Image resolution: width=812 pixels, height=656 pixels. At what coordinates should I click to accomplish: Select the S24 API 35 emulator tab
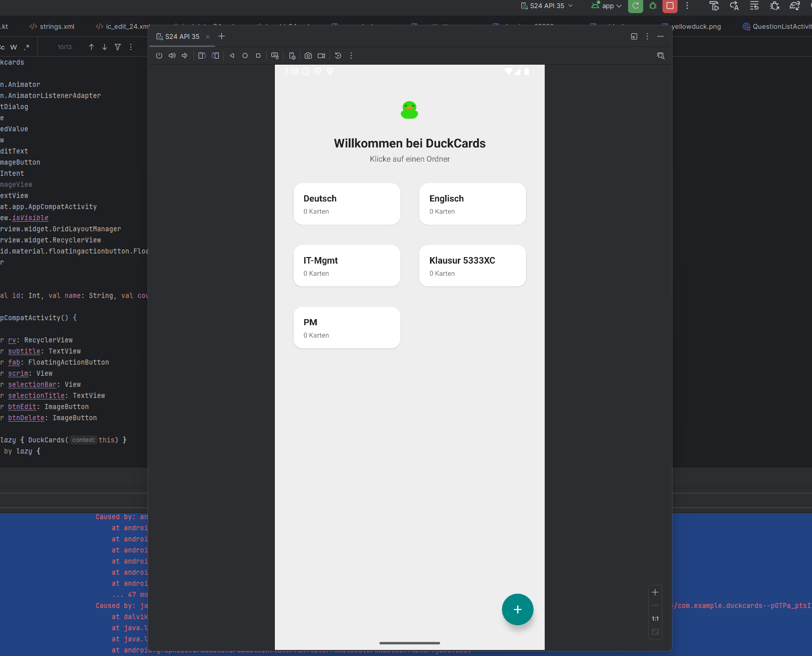[x=182, y=36]
